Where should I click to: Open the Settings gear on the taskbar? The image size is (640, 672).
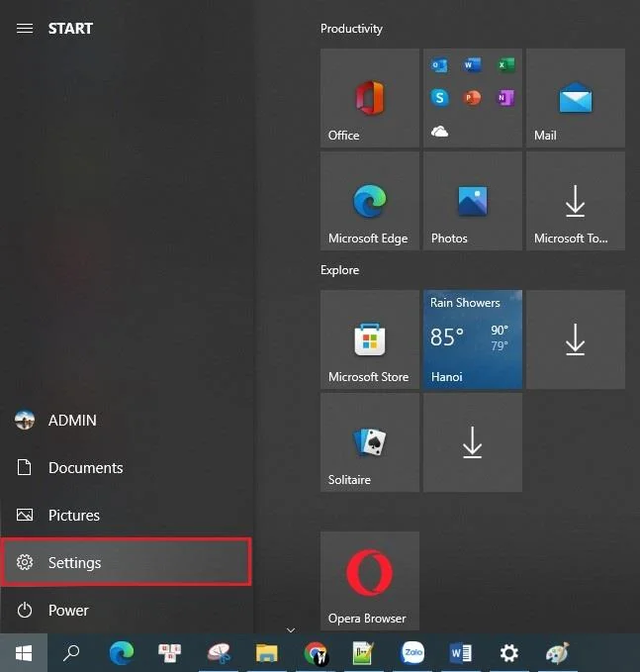(509, 653)
